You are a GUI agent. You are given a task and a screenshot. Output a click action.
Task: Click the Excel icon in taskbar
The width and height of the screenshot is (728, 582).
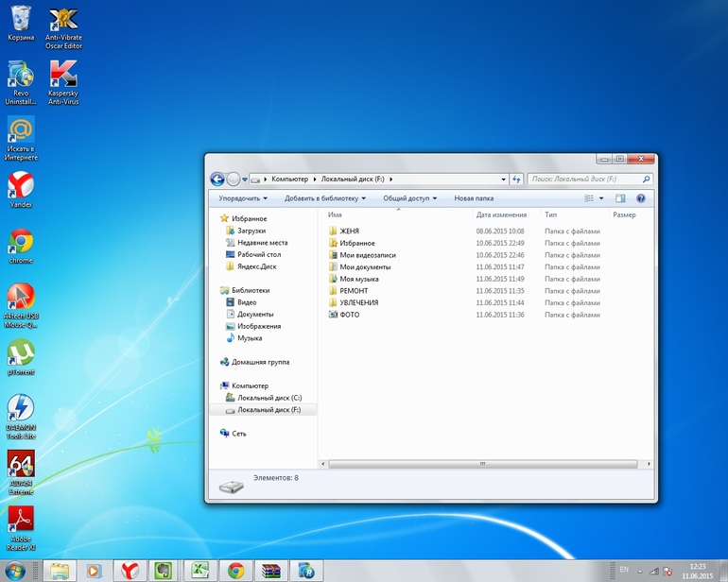[x=200, y=571]
